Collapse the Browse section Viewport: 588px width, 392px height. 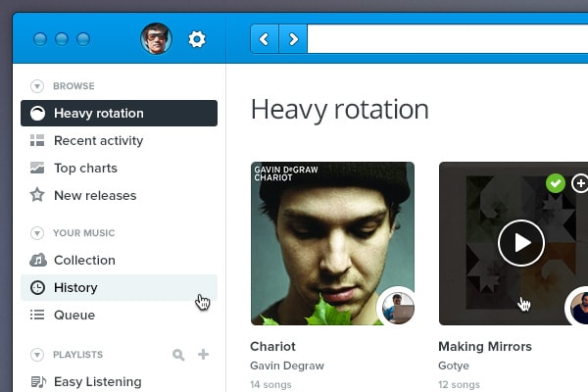[37, 86]
